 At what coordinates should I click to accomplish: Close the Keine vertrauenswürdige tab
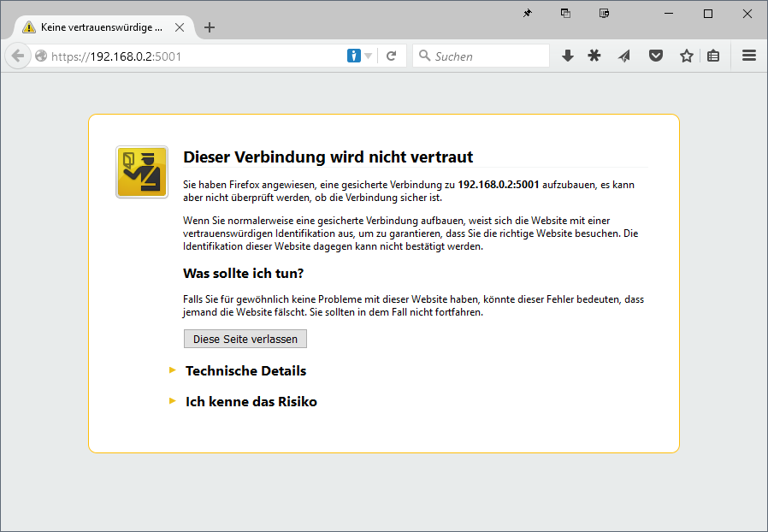tap(180, 27)
